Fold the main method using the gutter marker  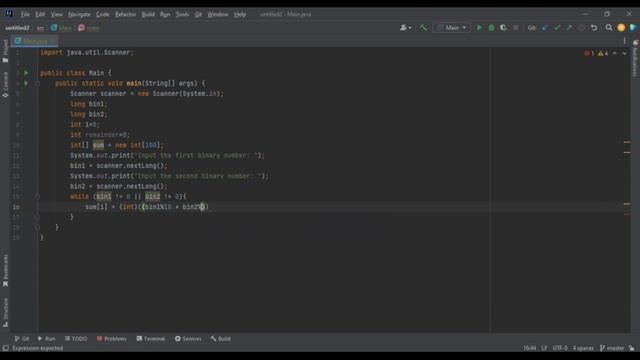click(x=37, y=83)
